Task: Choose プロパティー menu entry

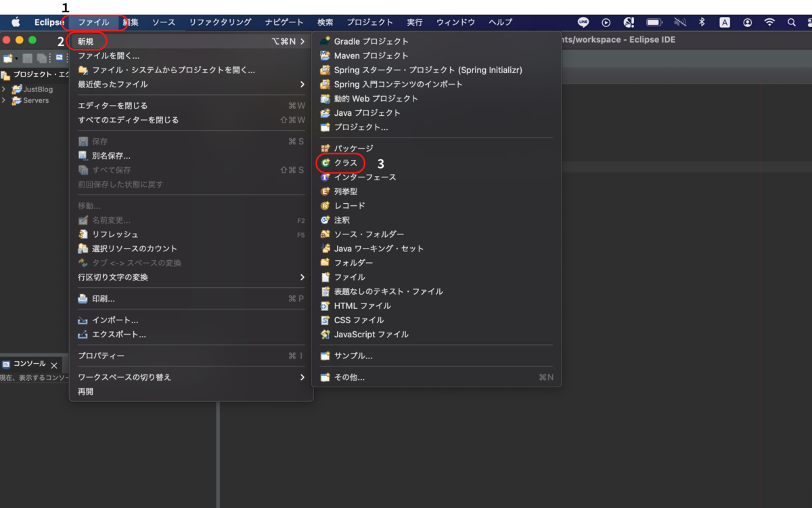Action: point(191,356)
